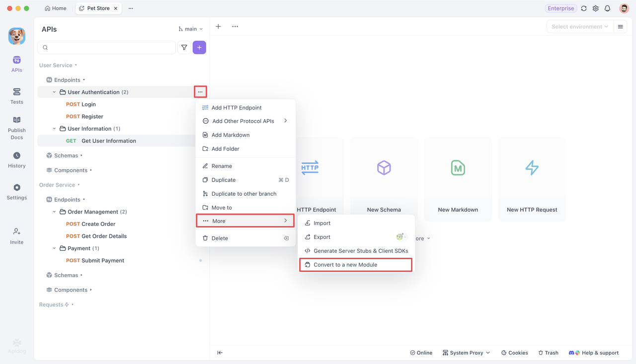Screen dimensions: 636x364
Task: Open the History panel
Action: (16, 160)
